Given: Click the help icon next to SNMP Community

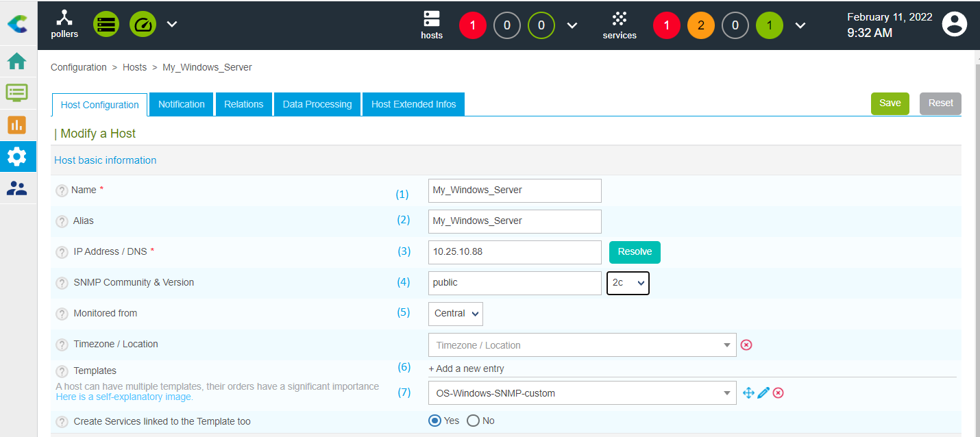Looking at the screenshot, I should click(62, 283).
